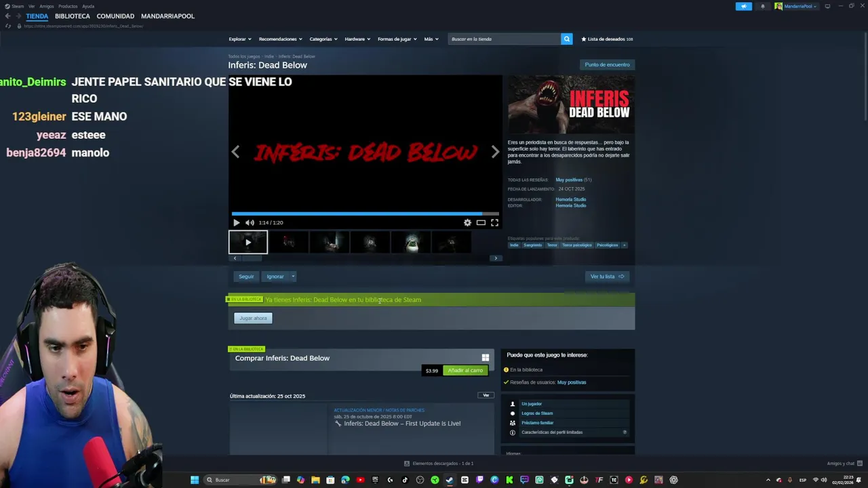Viewport: 868px width, 488px height.
Task: Select the green-lit creature screenshot thumbnail
Action: 411,242
